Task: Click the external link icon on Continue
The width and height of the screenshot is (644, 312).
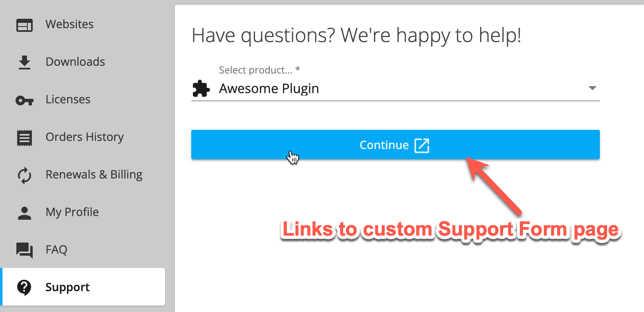Action: click(x=422, y=145)
